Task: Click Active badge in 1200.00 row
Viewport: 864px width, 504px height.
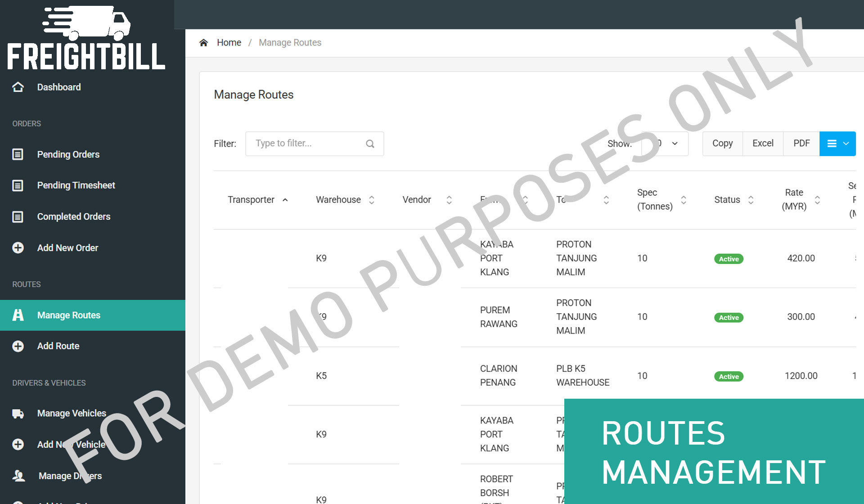Action: pos(729,376)
